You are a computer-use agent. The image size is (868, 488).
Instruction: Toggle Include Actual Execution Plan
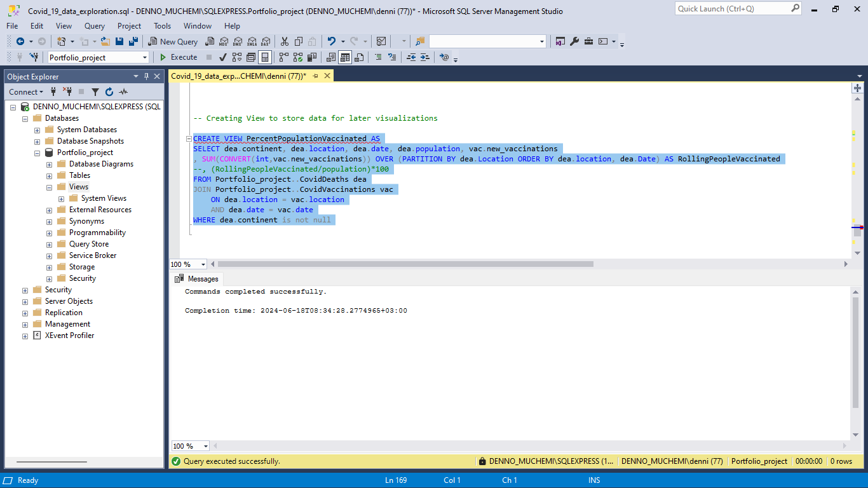[x=283, y=57]
